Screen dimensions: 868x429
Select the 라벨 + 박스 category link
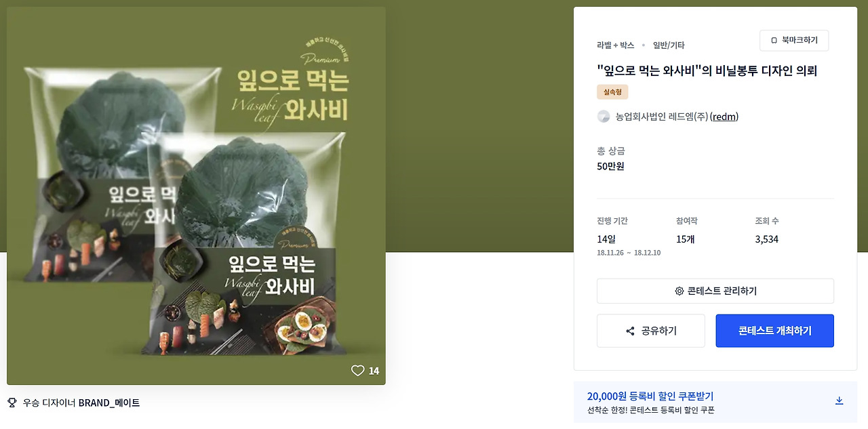[616, 45]
